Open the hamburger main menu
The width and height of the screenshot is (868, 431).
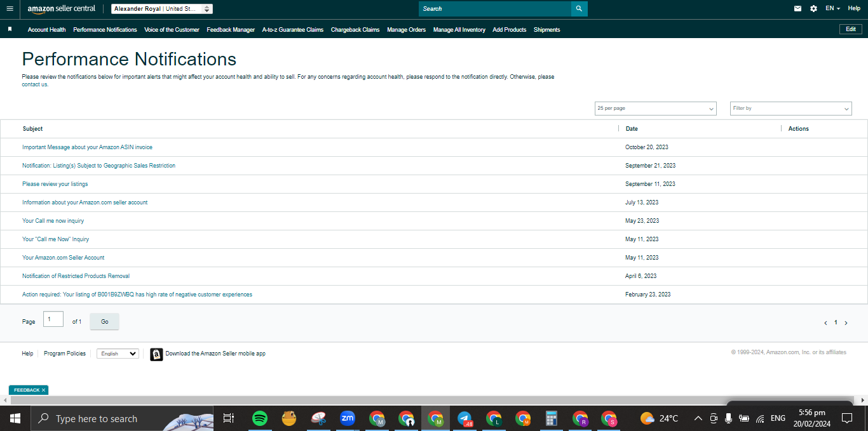pyautogui.click(x=10, y=9)
